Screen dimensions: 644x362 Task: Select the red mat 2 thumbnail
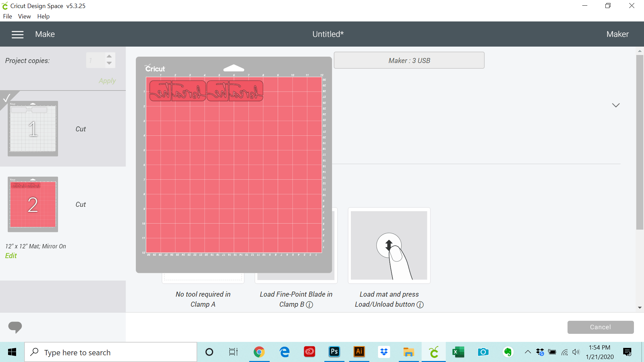[x=33, y=204]
